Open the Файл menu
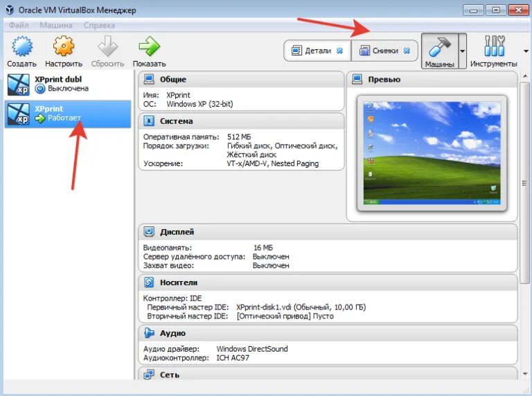Image resolution: width=532 pixels, height=396 pixels. coord(19,25)
